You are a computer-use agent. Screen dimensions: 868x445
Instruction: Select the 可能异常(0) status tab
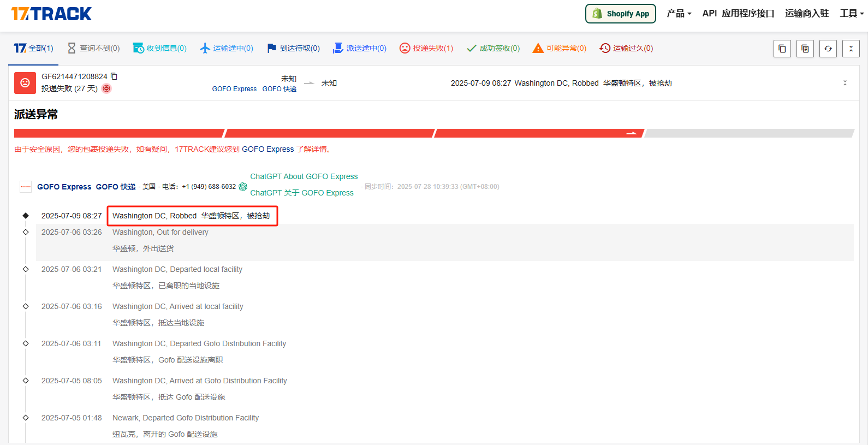coord(560,48)
